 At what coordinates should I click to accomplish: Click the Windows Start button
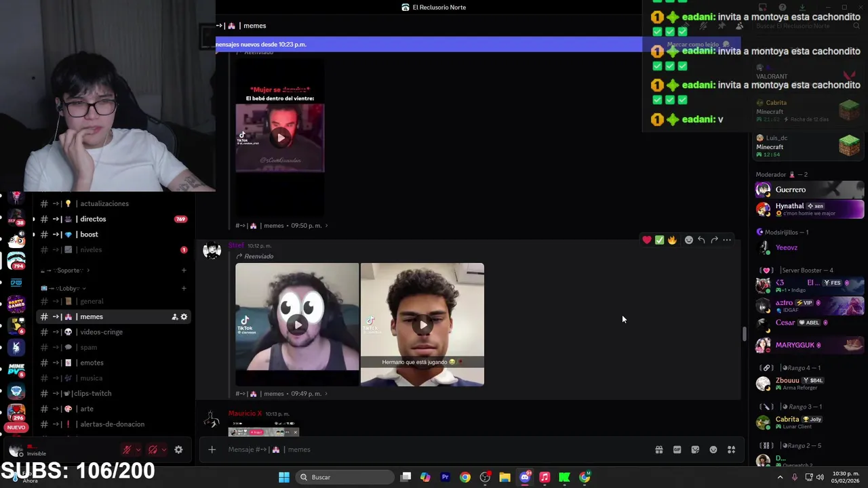point(284,477)
